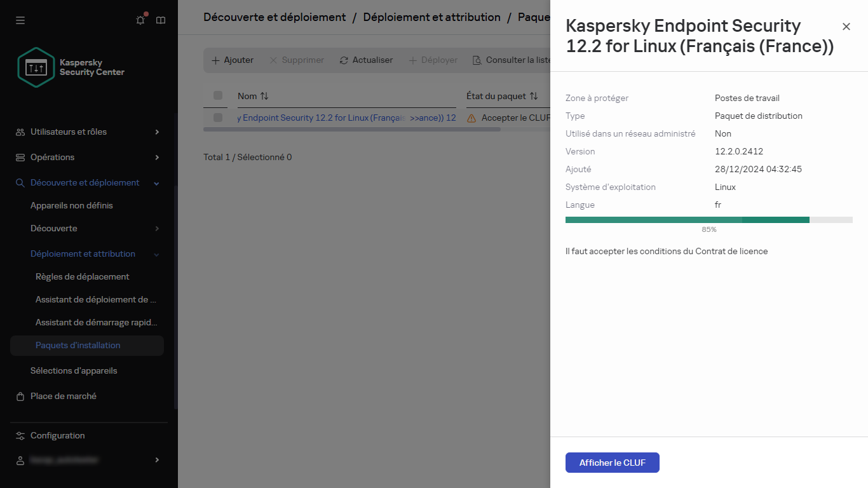The height and width of the screenshot is (488, 868).
Task: Open the Place de marché section
Action: (63, 396)
